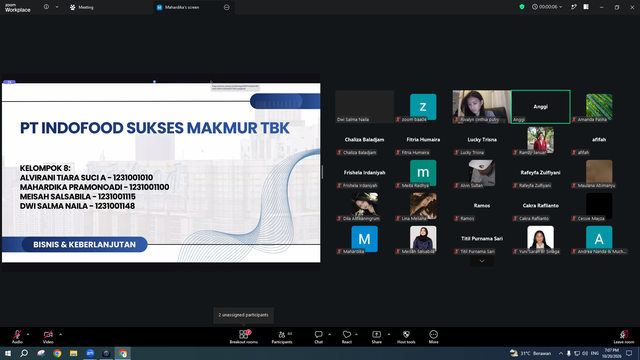Select Lina Meliana's participant tile
The width and height of the screenshot is (640, 360).
pos(423,206)
